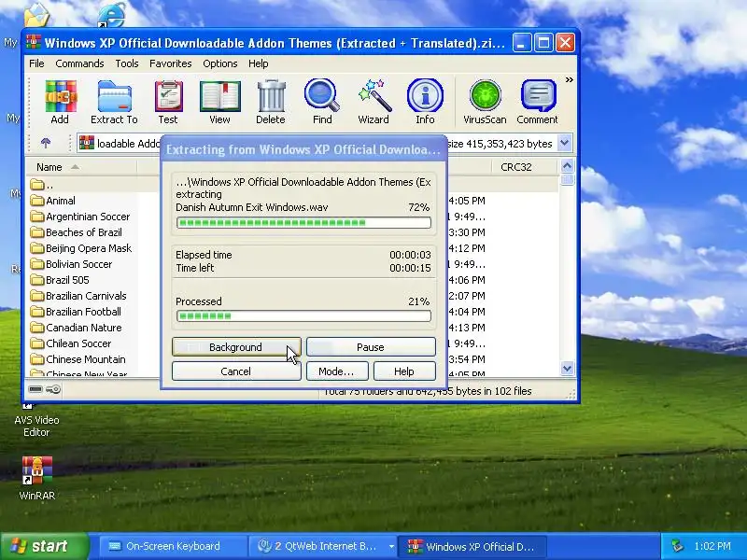Click the View book toolbar icon
Screen dimensions: 747x560
click(219, 97)
